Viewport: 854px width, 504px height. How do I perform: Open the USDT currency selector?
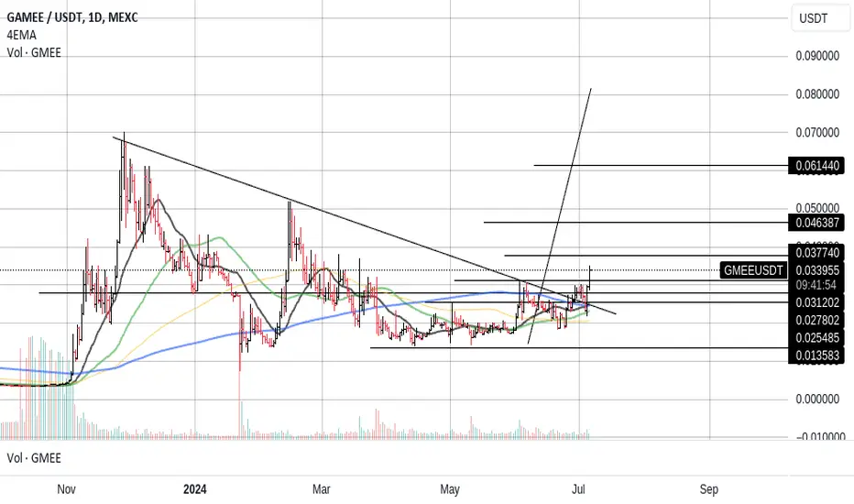[x=820, y=18]
